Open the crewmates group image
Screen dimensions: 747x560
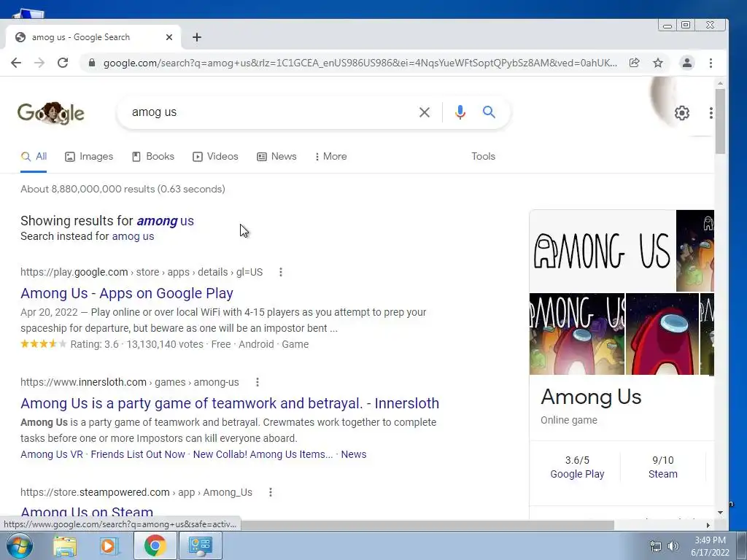tap(577, 334)
